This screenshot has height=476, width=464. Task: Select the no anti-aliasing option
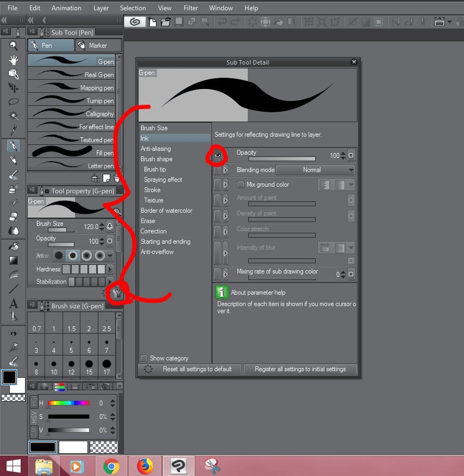click(59, 256)
